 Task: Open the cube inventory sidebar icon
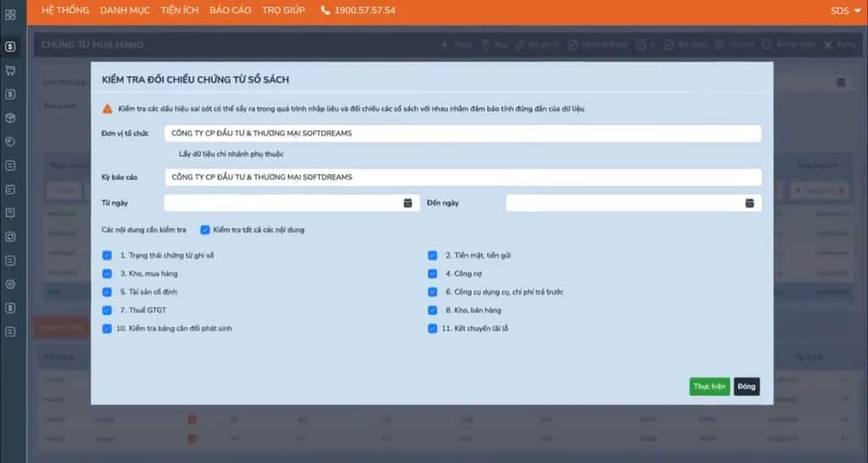point(10,118)
